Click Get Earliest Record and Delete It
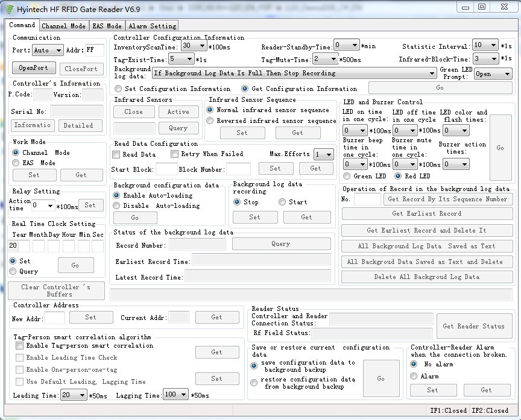 coord(427,230)
